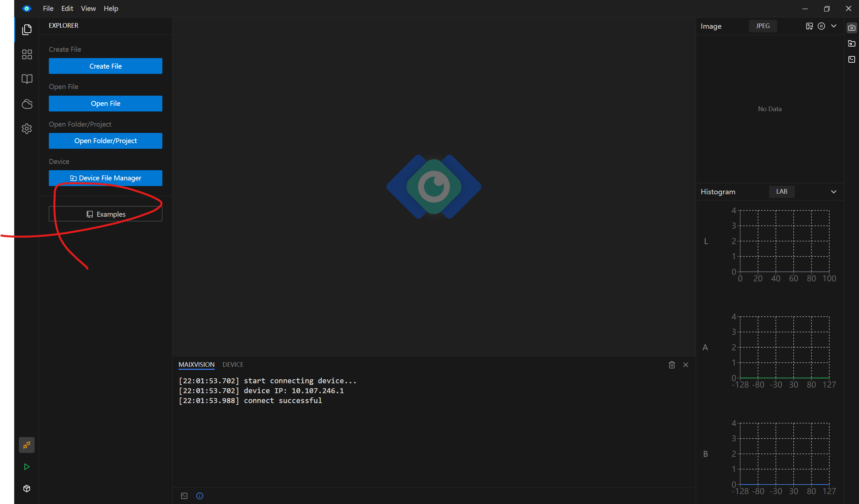Open the Explorer files sidebar icon
Image resolution: width=859 pixels, height=504 pixels.
[x=27, y=30]
